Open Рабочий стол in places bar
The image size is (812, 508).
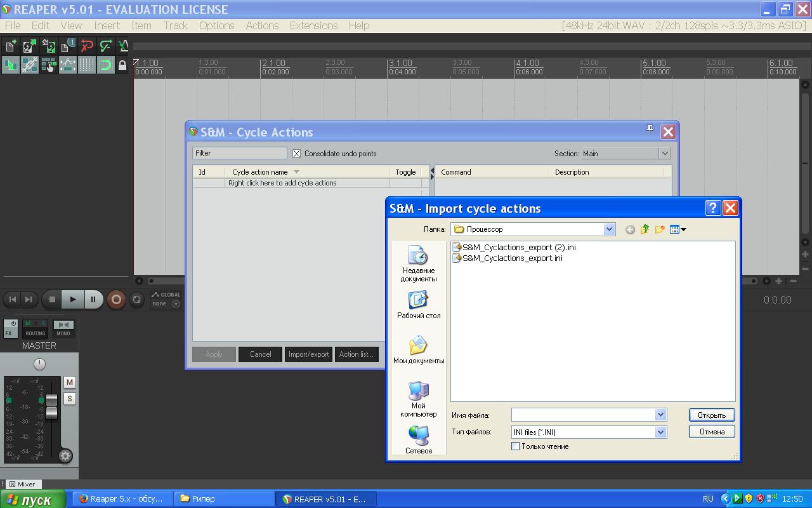[419, 305]
